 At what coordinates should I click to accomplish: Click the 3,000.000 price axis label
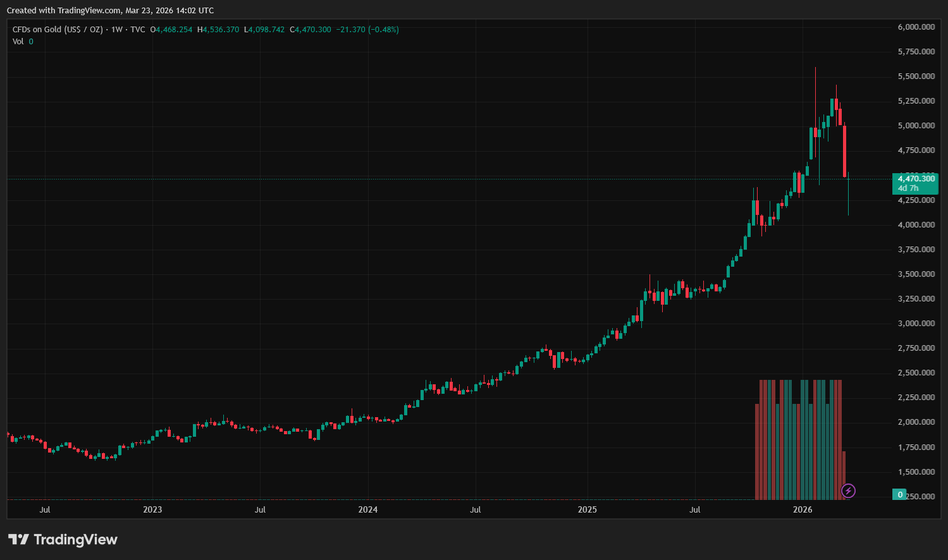pyautogui.click(x=916, y=324)
